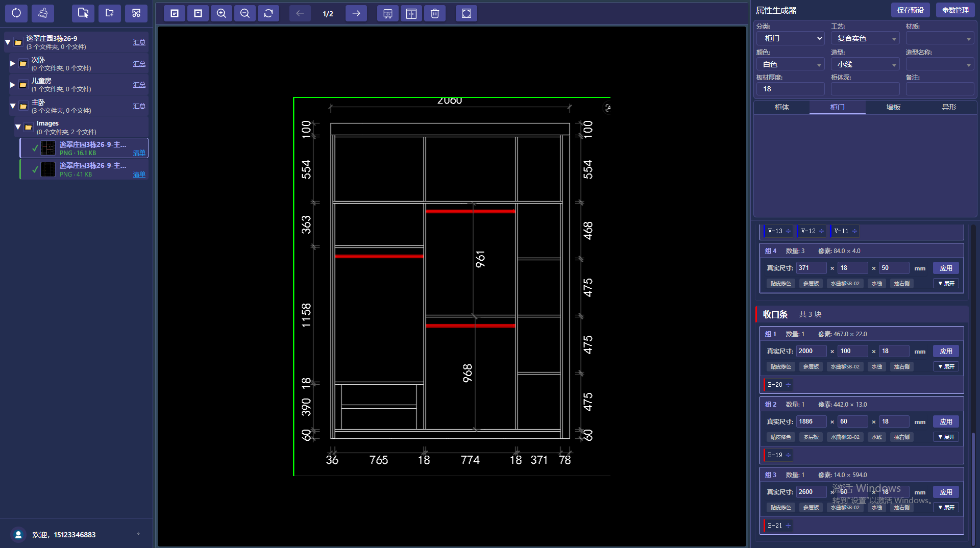The image size is (980, 548).
Task: Open the 颜色 dropdown showing 白色
Action: tap(791, 64)
